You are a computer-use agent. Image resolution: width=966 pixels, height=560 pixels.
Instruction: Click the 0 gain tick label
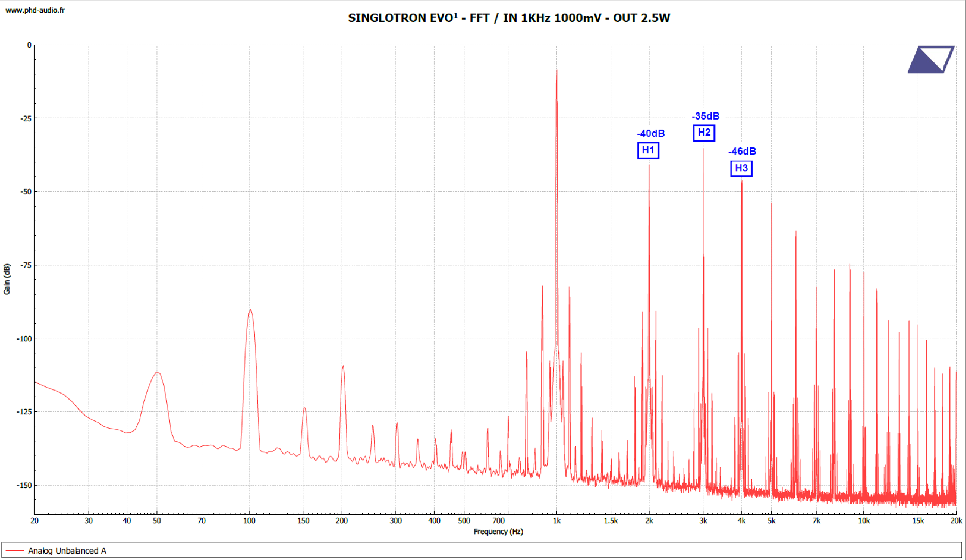click(29, 45)
